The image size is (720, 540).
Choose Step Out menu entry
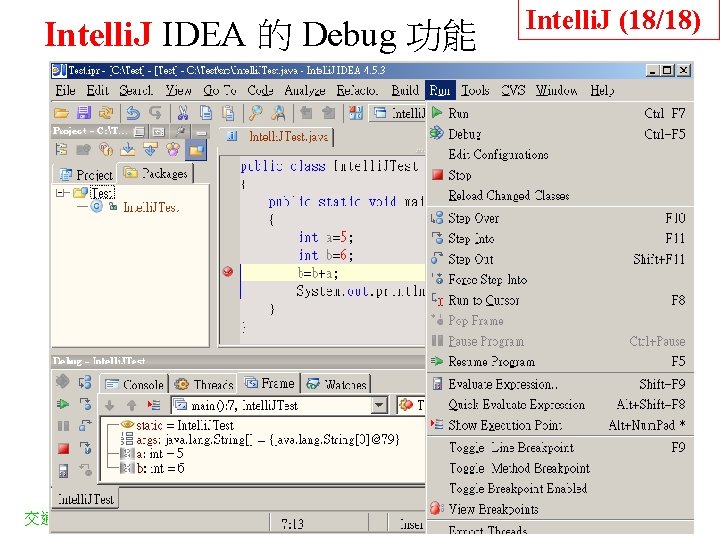pos(559,259)
